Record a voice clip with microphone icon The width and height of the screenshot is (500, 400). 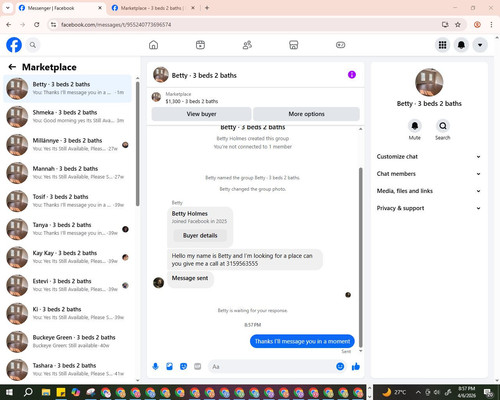[x=155, y=367]
